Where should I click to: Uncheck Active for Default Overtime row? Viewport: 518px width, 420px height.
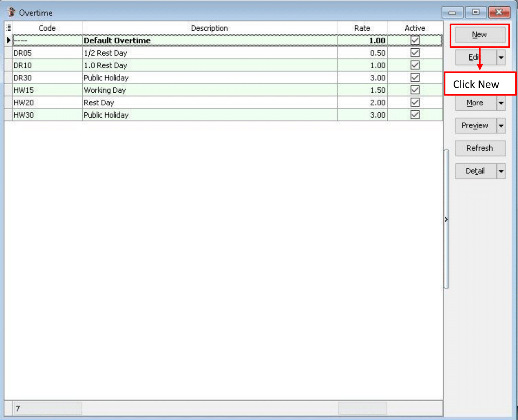pyautogui.click(x=415, y=40)
